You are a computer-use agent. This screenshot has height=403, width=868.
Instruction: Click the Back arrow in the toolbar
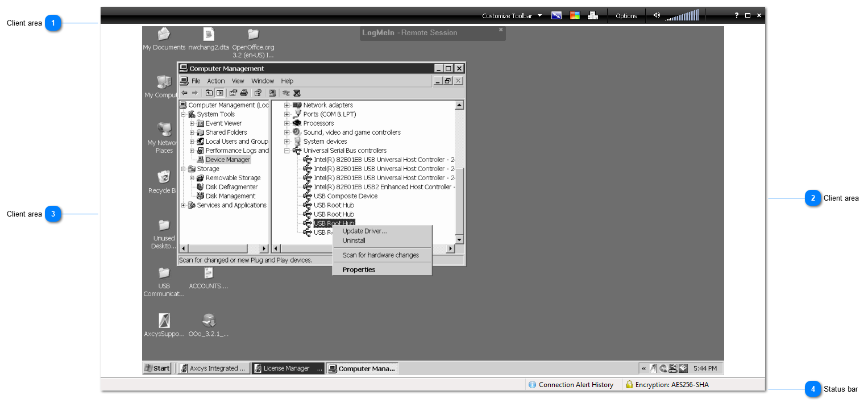click(184, 93)
